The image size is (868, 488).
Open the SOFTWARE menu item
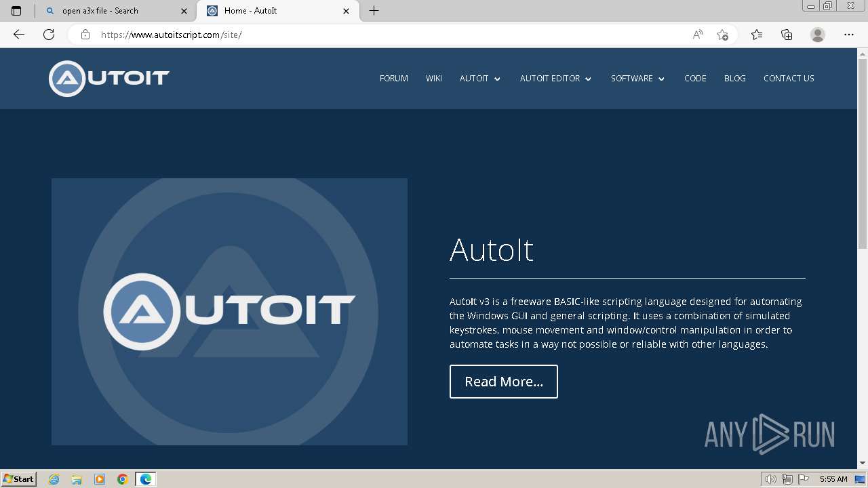(632, 79)
